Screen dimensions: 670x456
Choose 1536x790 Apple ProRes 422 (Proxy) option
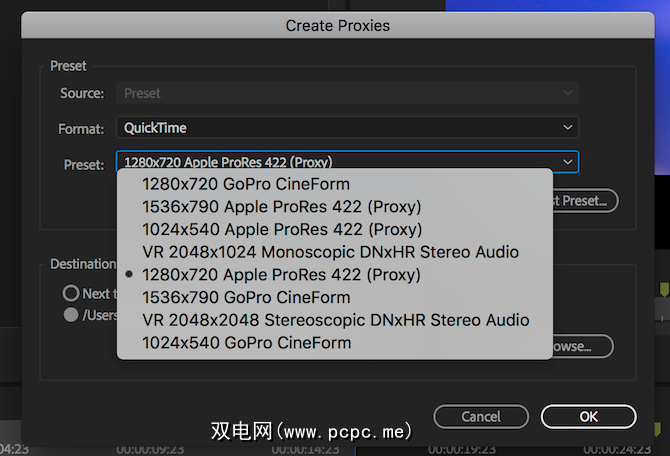click(281, 207)
